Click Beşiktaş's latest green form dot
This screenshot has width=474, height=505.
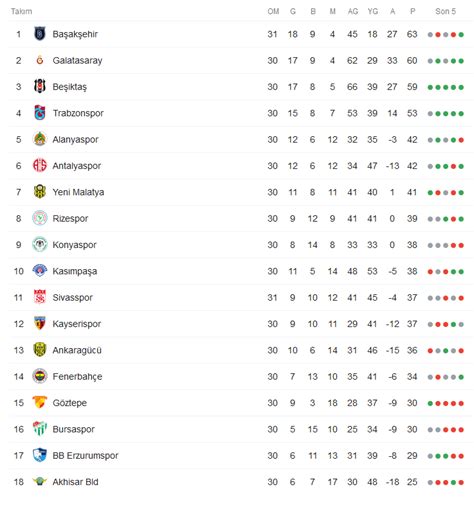coord(461,87)
